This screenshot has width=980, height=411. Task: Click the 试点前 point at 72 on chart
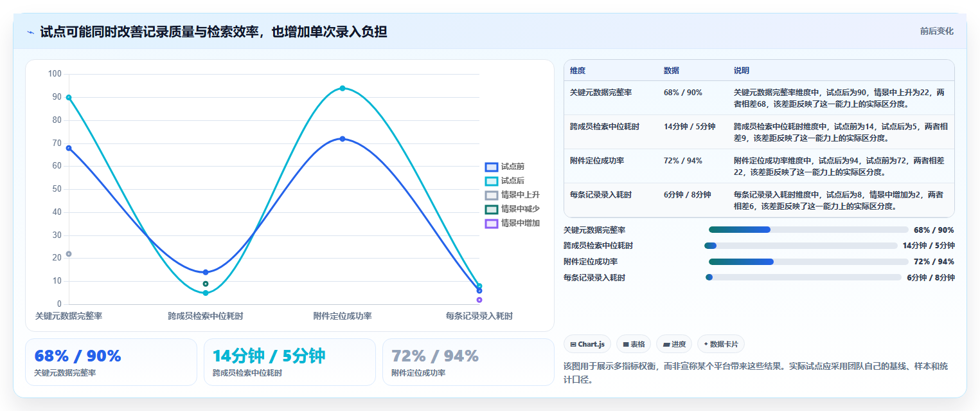click(x=343, y=139)
